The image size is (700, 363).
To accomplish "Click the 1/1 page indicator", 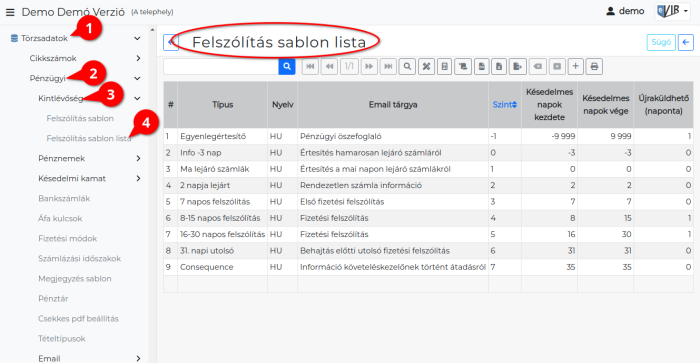I will [x=349, y=67].
